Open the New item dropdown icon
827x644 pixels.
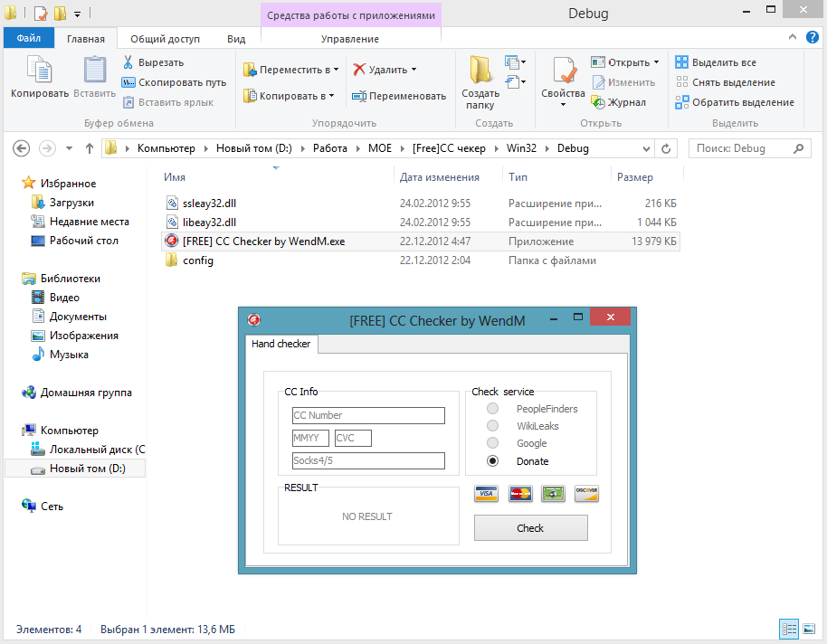click(x=515, y=62)
